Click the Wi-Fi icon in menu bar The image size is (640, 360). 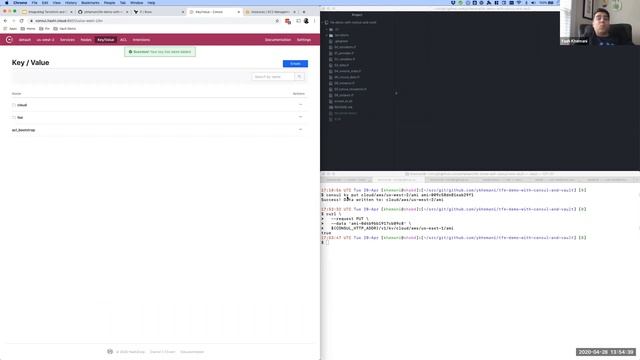click(519, 3)
